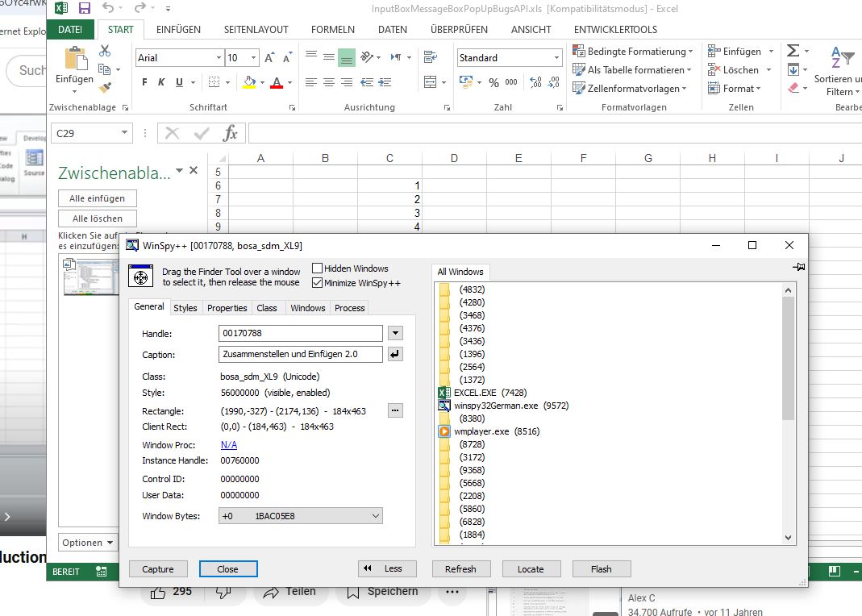Viewport: 862px width, 616px height.
Task: Click the thumbs-down dislike icon
Action: click(x=223, y=593)
